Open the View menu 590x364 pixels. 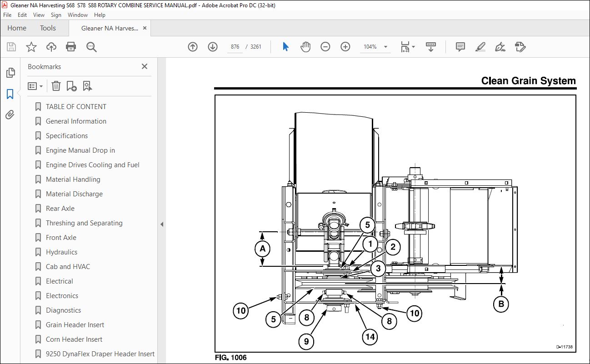(39, 15)
